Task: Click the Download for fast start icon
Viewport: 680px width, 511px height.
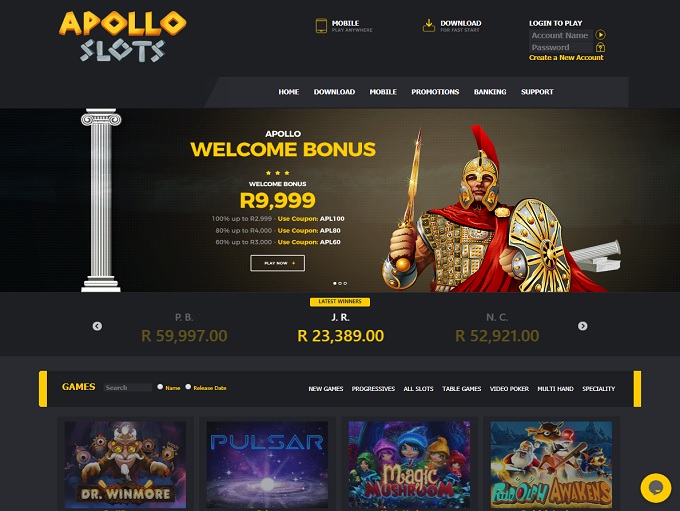Action: [428, 26]
